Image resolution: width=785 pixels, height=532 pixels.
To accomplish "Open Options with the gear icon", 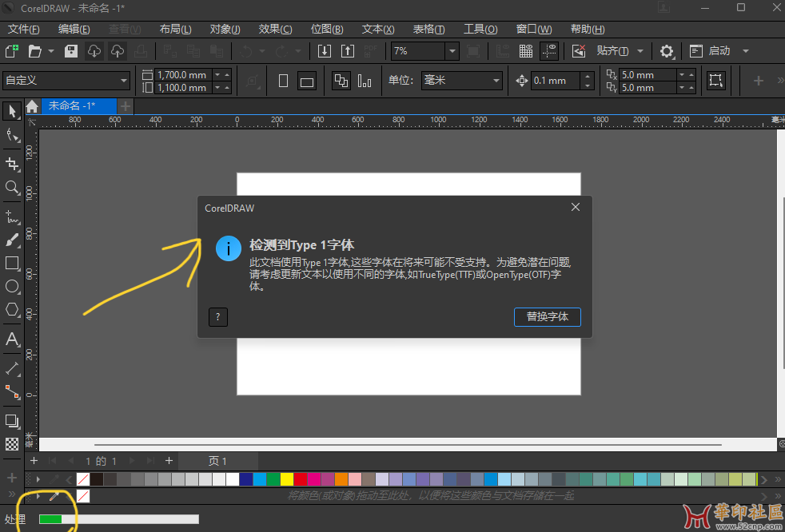I will 667,51.
